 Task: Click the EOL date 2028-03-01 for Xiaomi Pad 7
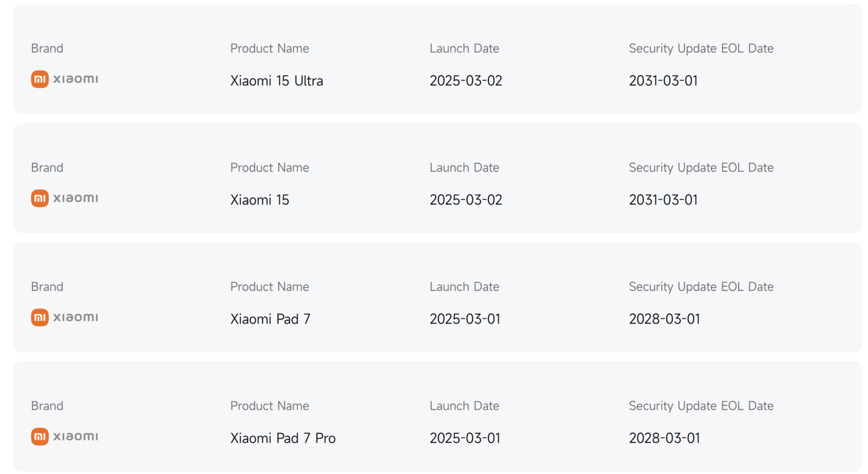(x=665, y=318)
